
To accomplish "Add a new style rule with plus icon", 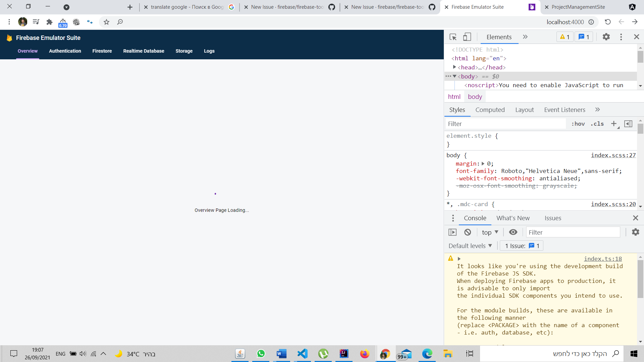I will point(614,124).
